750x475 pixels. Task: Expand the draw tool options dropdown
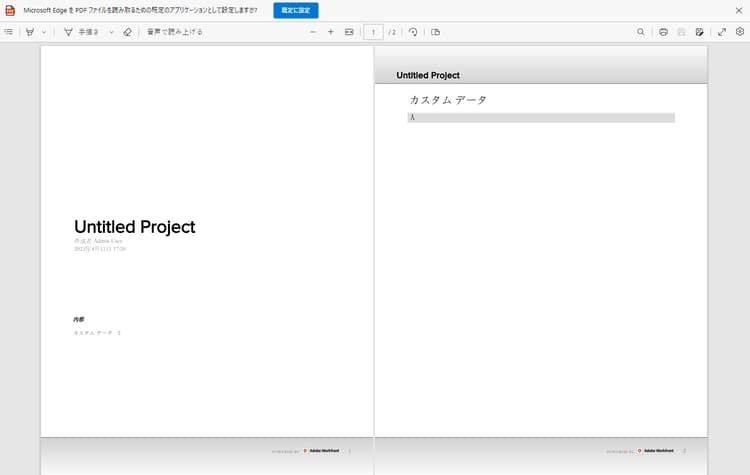tap(111, 32)
